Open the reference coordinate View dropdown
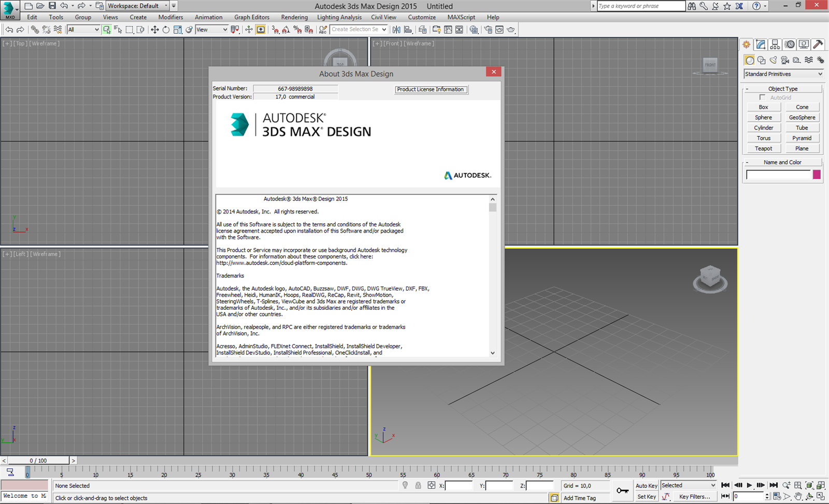 (x=211, y=30)
